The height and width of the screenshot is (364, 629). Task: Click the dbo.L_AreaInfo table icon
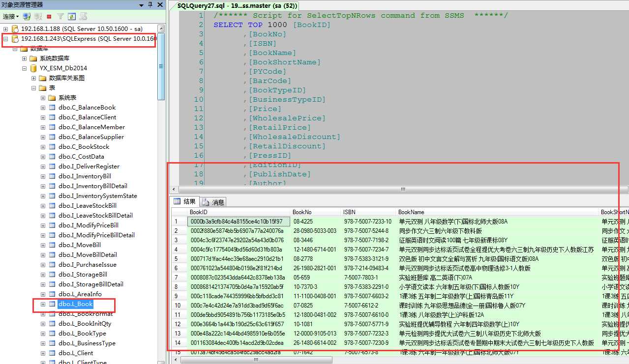tap(52, 294)
